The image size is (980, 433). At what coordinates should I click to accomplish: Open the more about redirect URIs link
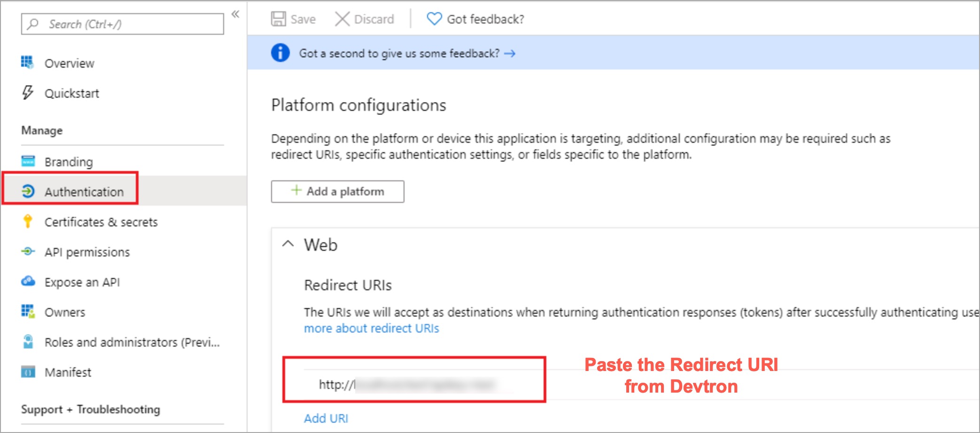[x=371, y=328]
